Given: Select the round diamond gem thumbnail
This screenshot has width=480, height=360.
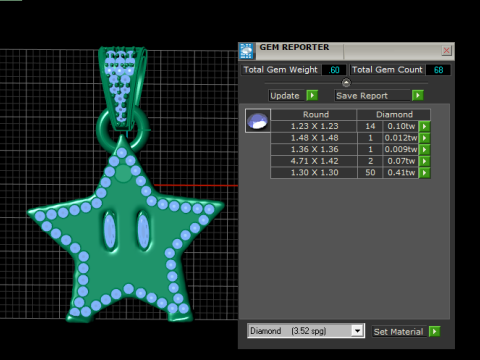Looking at the screenshot, I should coord(258,121).
